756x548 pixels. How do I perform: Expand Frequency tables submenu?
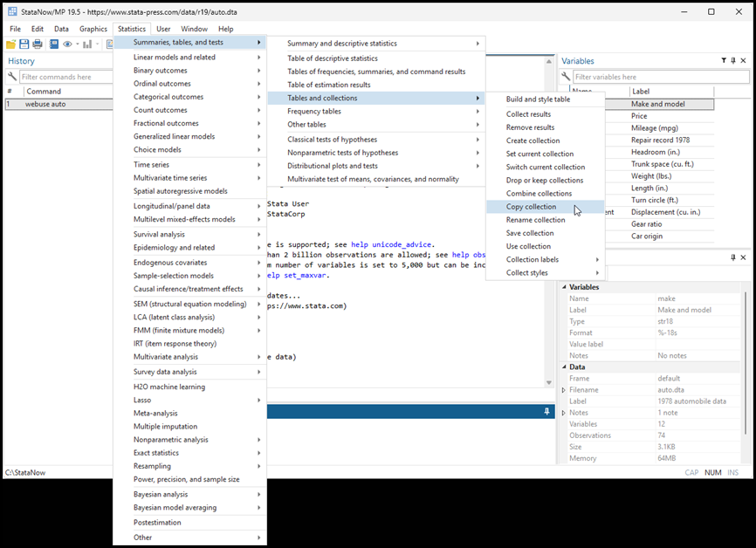pos(376,112)
